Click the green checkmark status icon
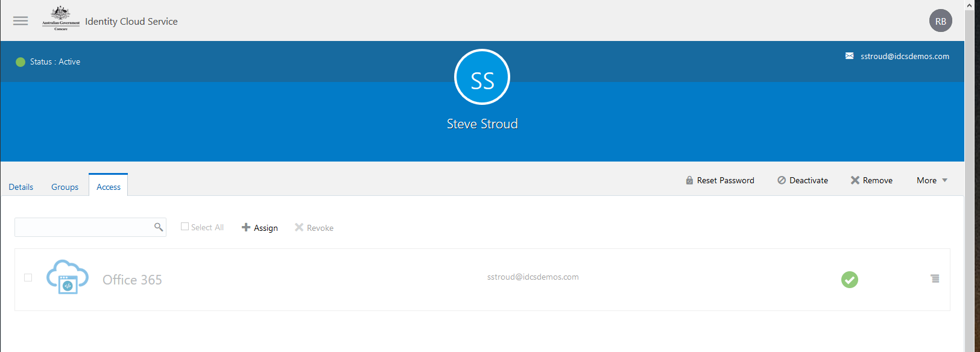Image resolution: width=980 pixels, height=352 pixels. coord(849,280)
